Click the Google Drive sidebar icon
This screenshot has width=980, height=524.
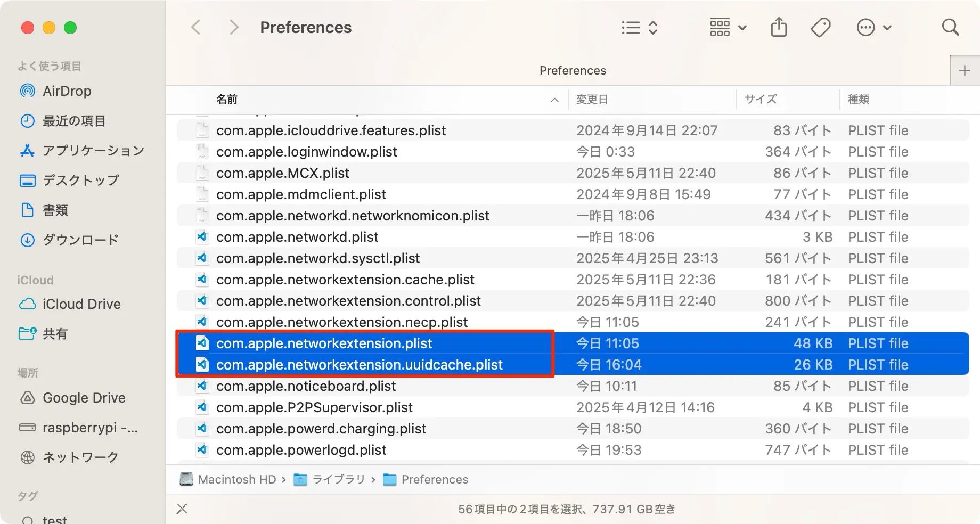[28, 398]
